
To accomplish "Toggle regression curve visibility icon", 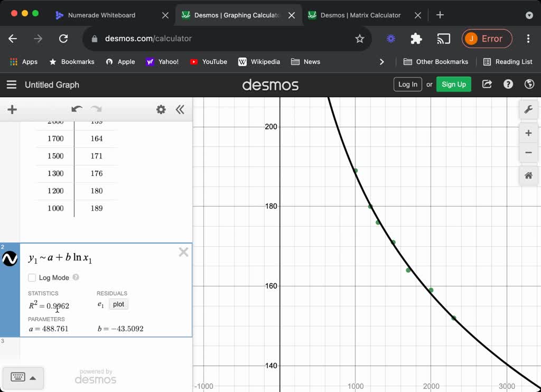I will coord(10,259).
